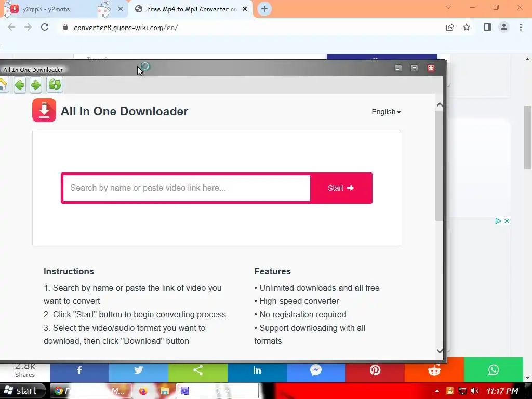Open a new browser tab

point(264,9)
